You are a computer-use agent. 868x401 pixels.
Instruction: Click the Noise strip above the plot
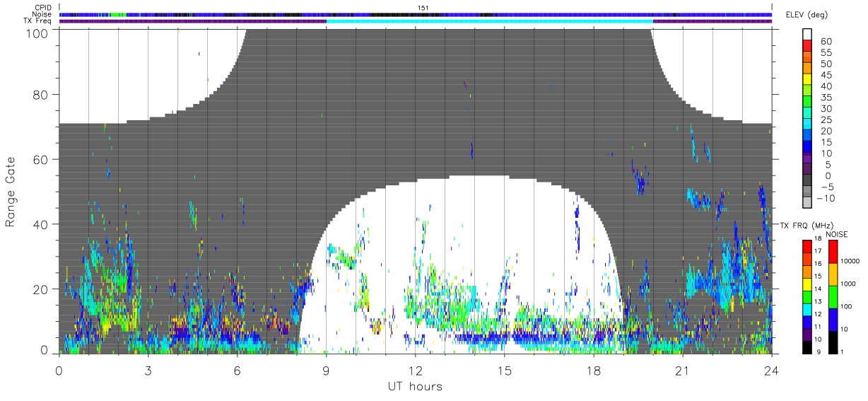point(416,14)
